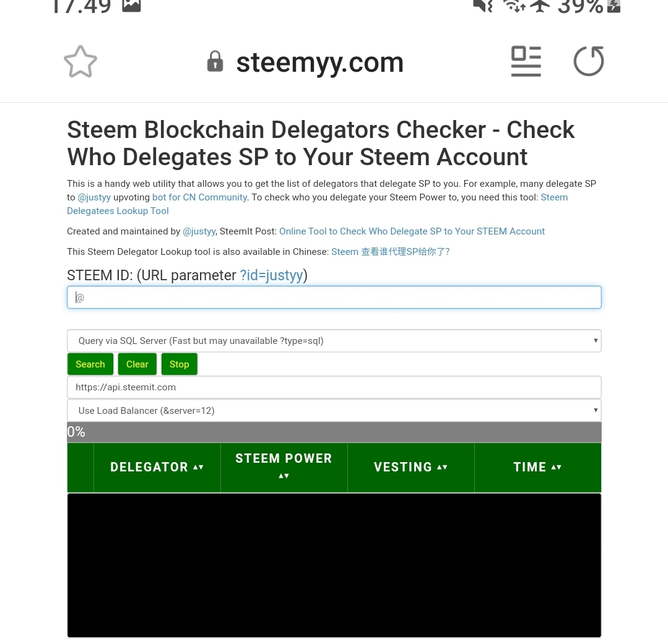Click the 0% progress bar

coord(334,432)
